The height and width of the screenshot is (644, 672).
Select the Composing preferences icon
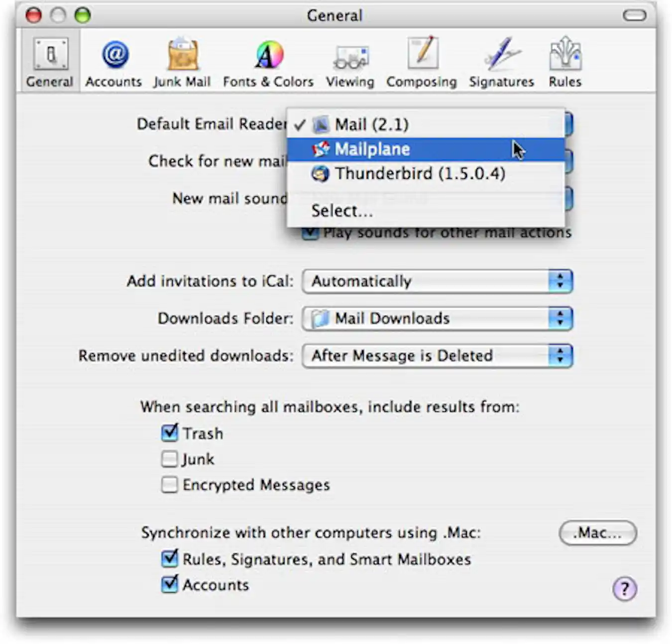point(421,61)
